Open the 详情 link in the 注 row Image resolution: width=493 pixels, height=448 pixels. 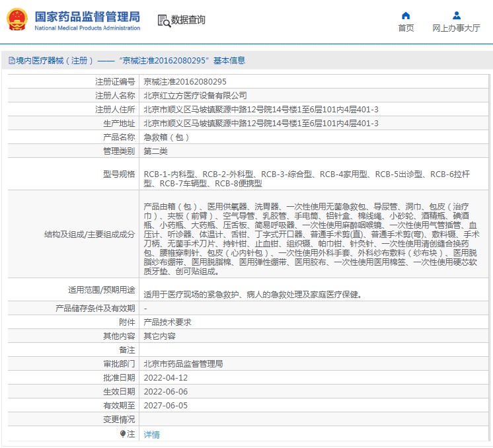pyautogui.click(x=151, y=435)
